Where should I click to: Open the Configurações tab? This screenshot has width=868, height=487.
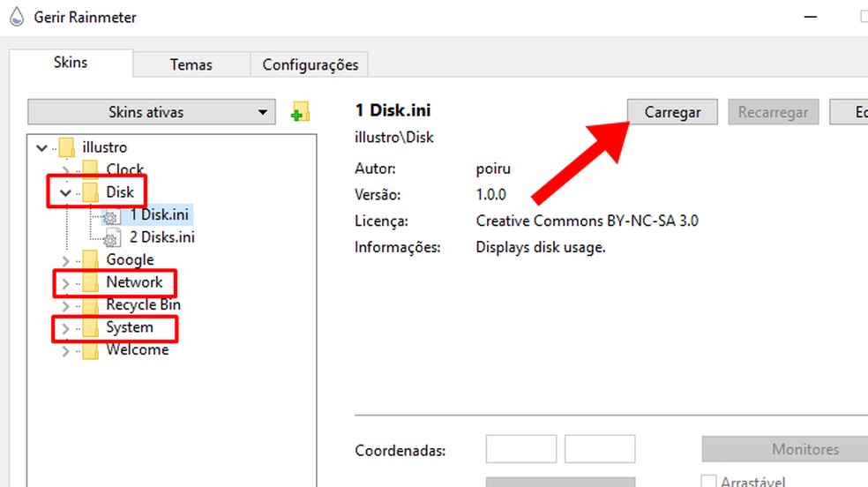click(x=310, y=64)
